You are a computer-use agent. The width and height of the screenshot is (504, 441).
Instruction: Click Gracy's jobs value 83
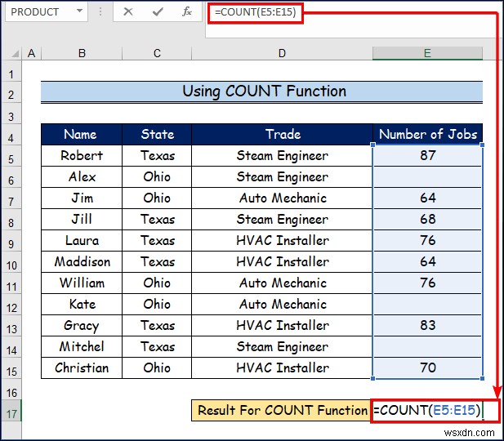click(427, 325)
